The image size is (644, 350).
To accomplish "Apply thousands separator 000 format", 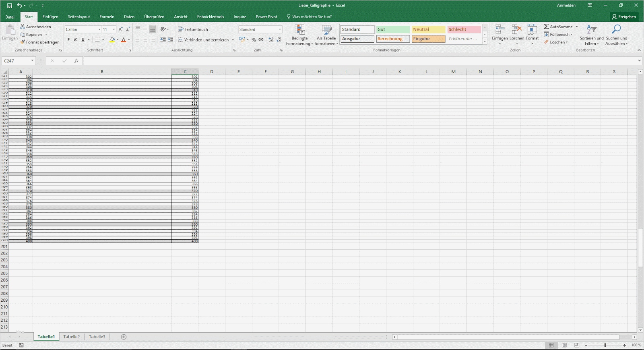I will [x=261, y=39].
